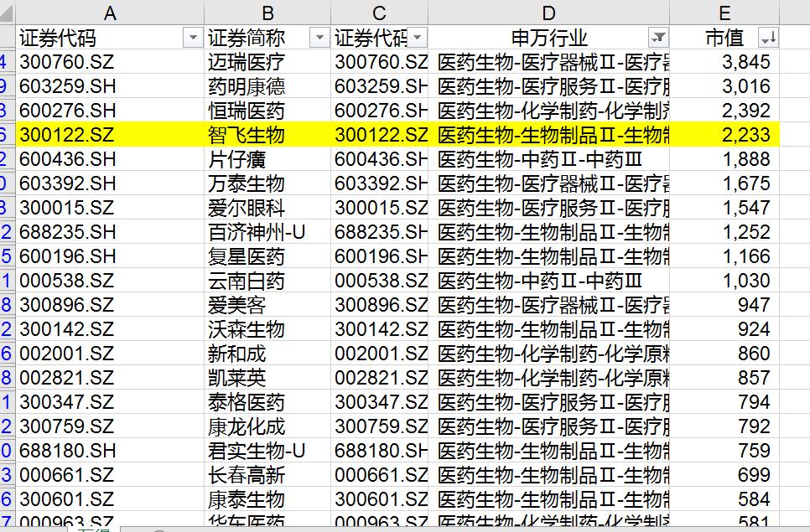Select column D by clicking its header letter
The height and width of the screenshot is (532, 810).
click(548, 13)
